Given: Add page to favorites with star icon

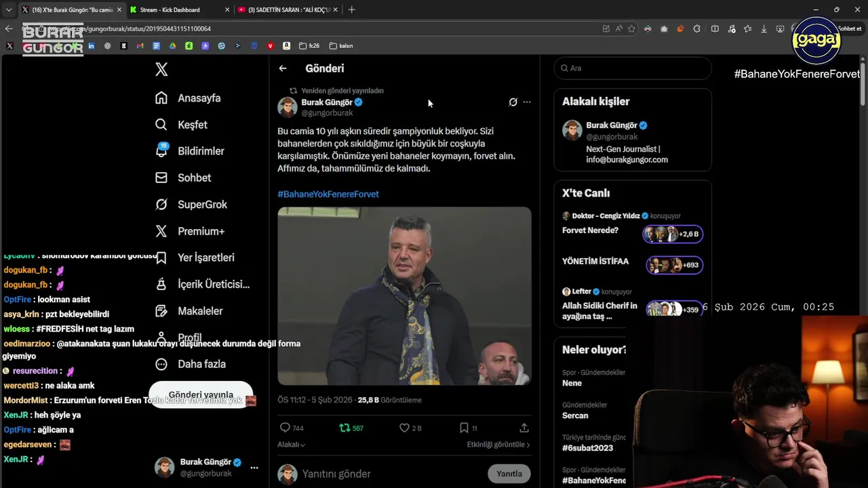Looking at the screenshot, I should [631, 28].
